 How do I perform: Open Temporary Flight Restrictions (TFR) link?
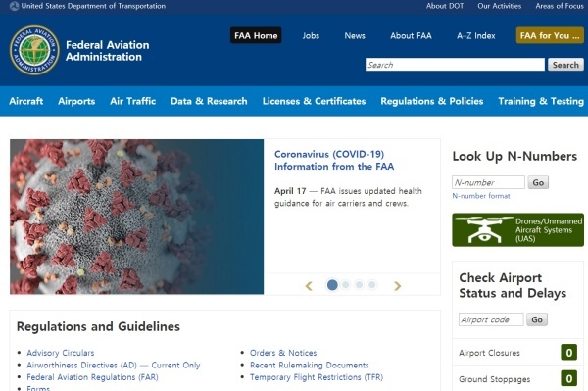317,377
